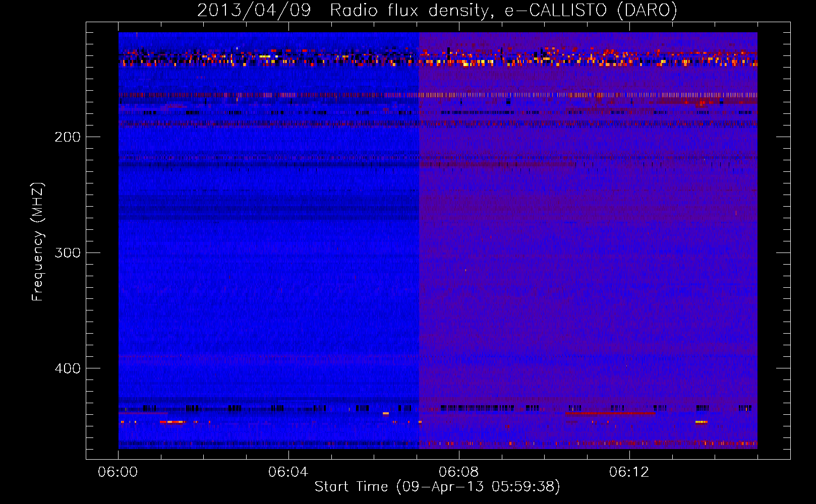The height and width of the screenshot is (504, 816).
Task: Click the Start Time axis label
Action: 437,486
